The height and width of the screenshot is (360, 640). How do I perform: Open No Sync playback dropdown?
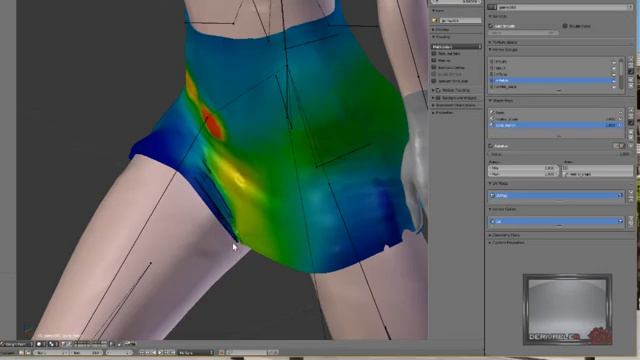pyautogui.click(x=196, y=352)
